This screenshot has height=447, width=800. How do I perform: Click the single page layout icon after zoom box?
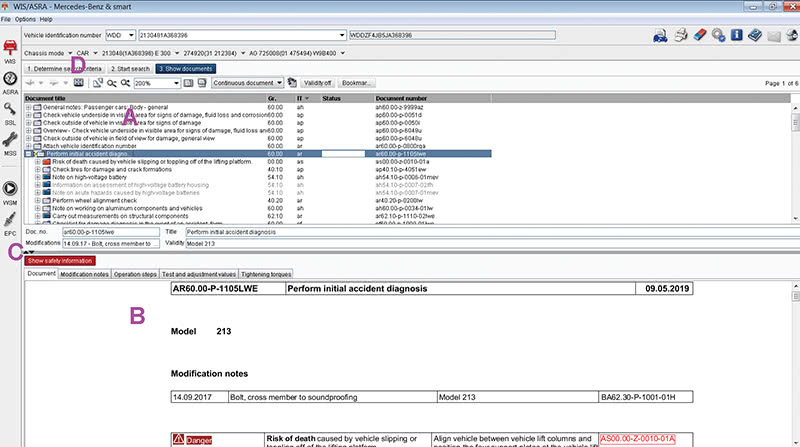pos(188,83)
